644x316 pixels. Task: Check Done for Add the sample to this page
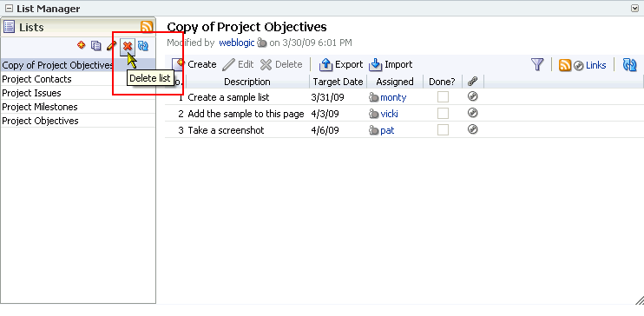click(443, 114)
